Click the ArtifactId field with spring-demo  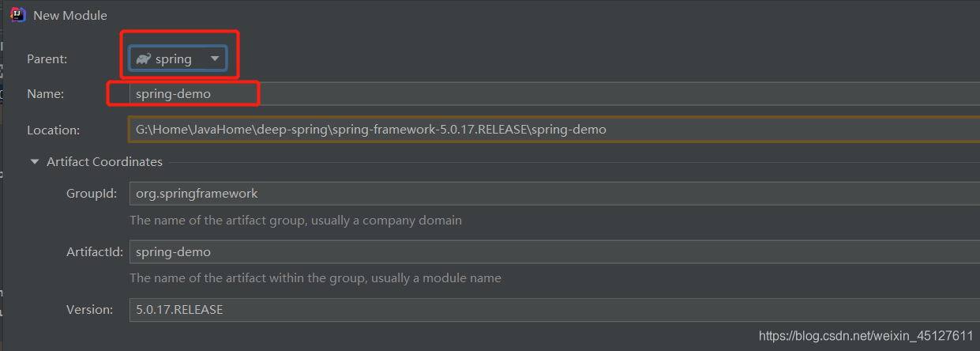pyautogui.click(x=554, y=251)
